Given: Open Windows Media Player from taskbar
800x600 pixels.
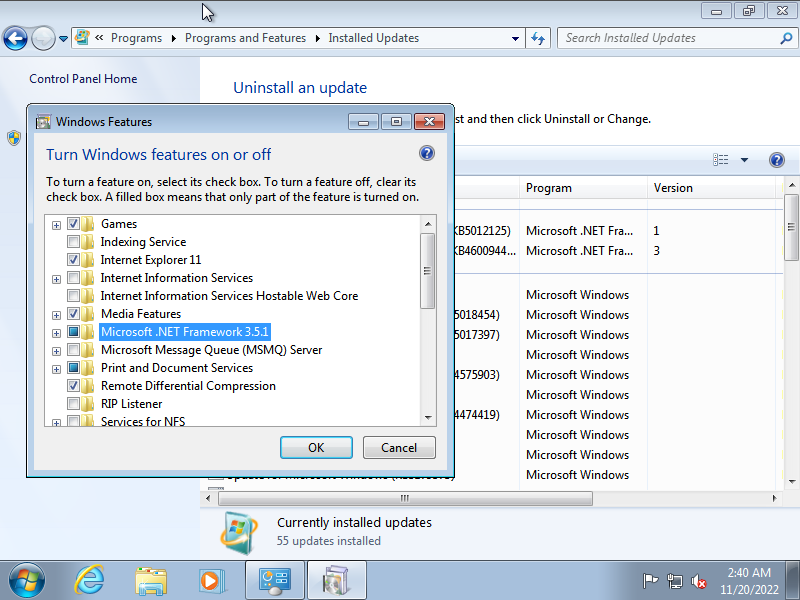Looking at the screenshot, I should coord(211,581).
